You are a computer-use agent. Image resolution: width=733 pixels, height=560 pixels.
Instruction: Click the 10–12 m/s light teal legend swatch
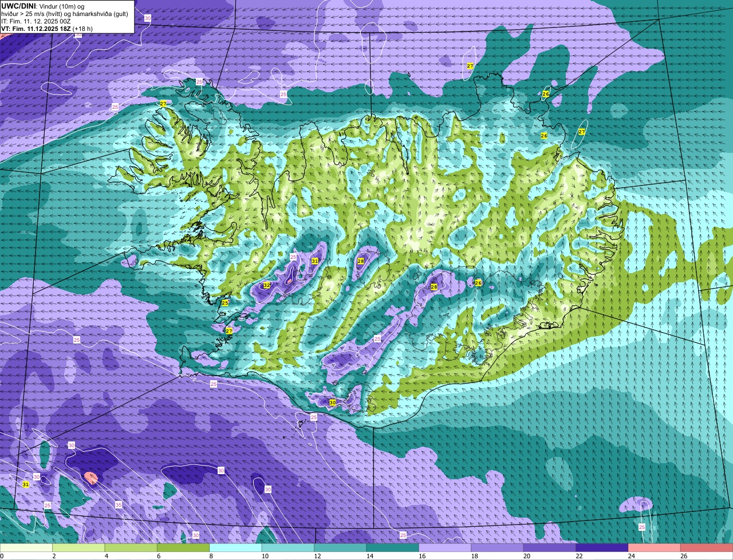(288, 548)
